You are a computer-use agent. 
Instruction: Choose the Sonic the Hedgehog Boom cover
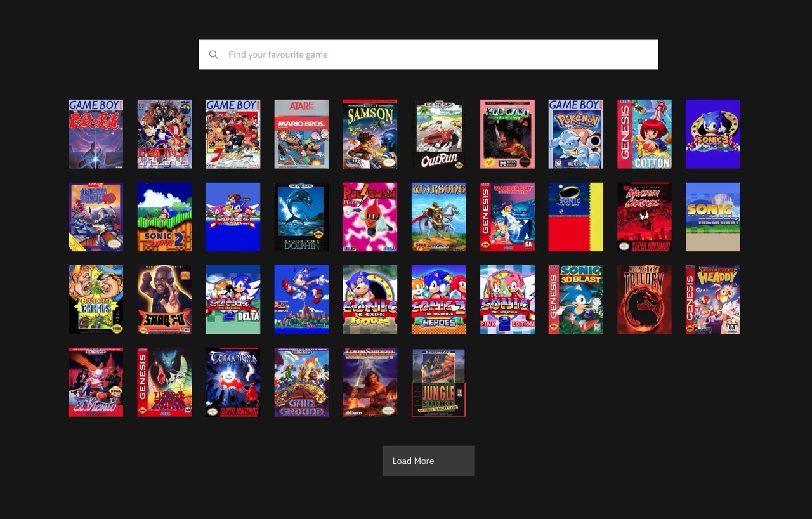click(370, 299)
